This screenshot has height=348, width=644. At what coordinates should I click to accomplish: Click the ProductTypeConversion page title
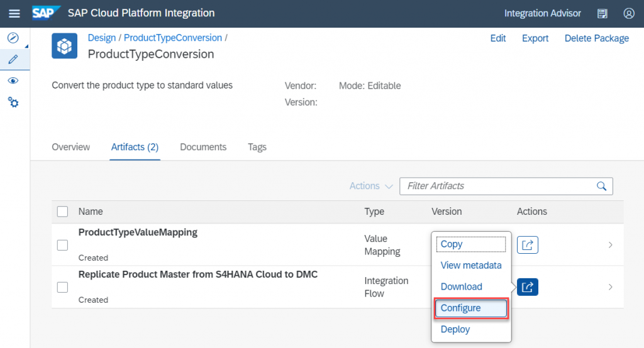151,54
